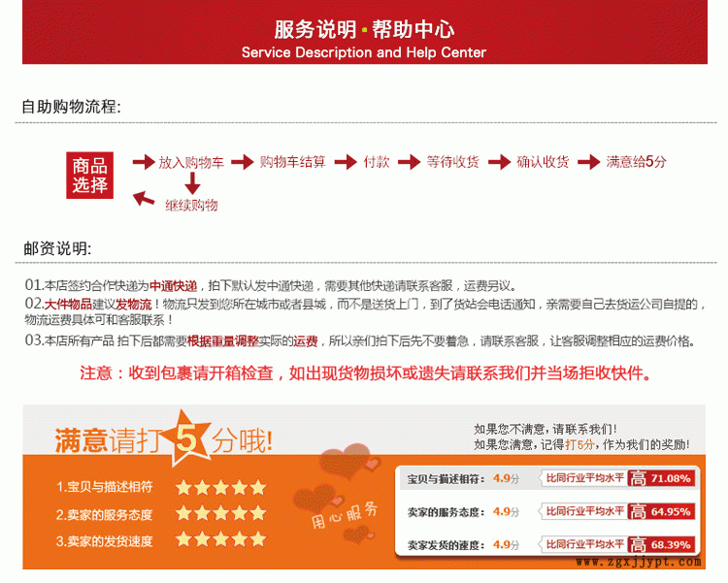728x583 pixels.
Task: Click the red 商品选择 box
Action: [x=89, y=175]
